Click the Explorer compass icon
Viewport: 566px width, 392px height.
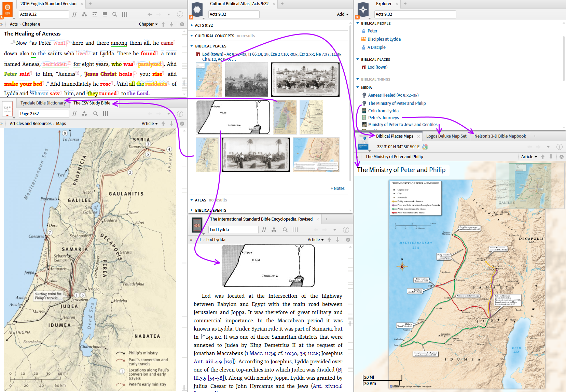(363, 9)
